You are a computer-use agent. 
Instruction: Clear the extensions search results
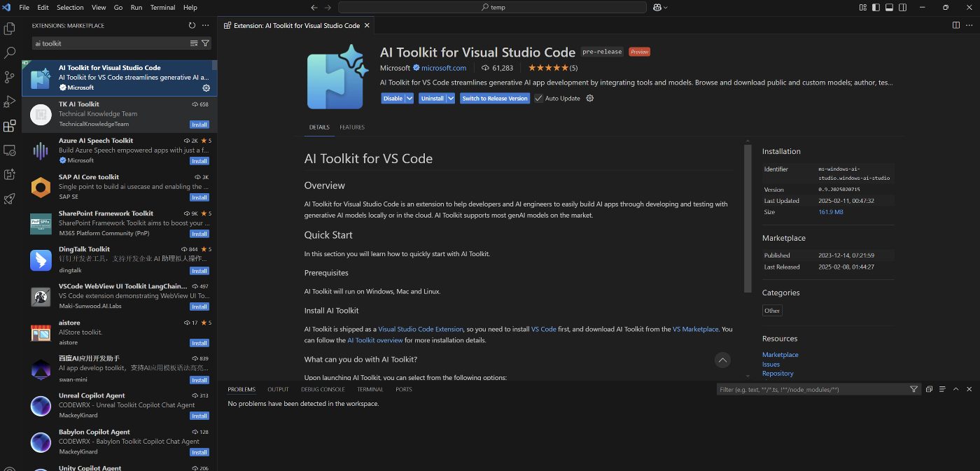194,43
